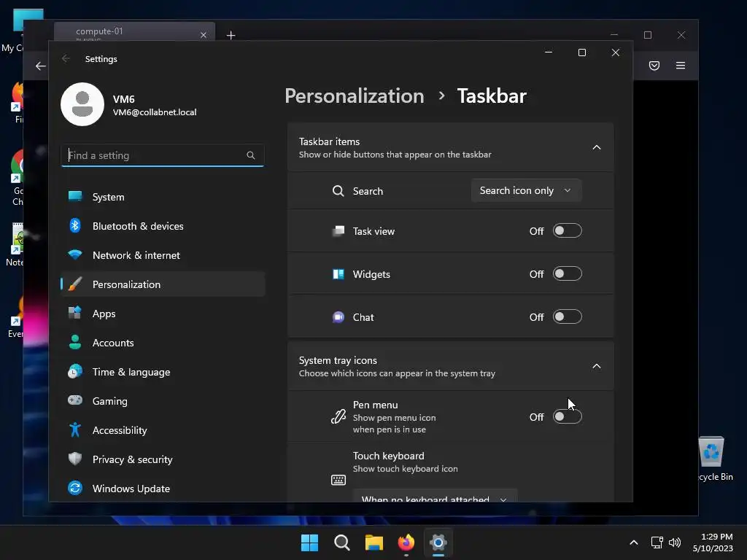
Task: Click the browser back arrow
Action: click(41, 66)
